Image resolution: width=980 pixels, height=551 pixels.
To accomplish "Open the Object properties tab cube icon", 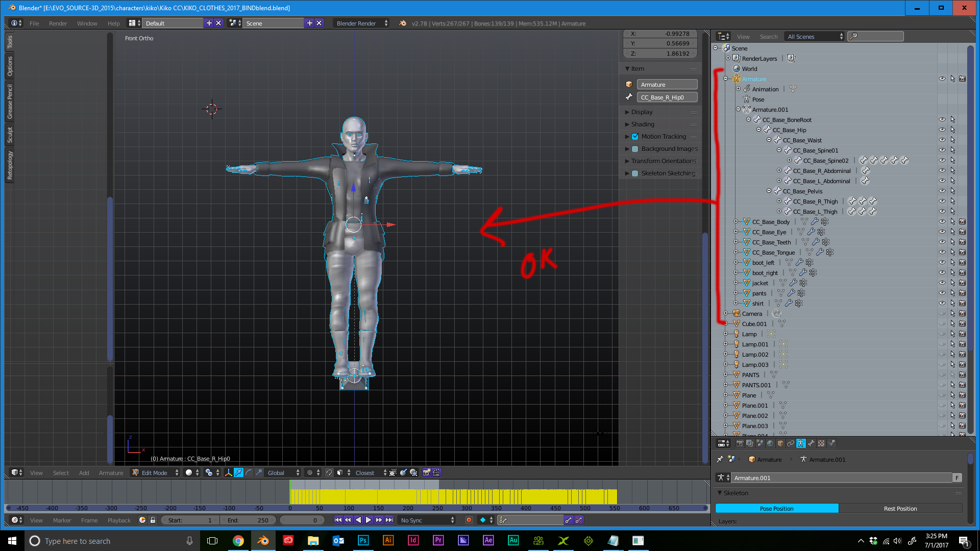I will 780,443.
